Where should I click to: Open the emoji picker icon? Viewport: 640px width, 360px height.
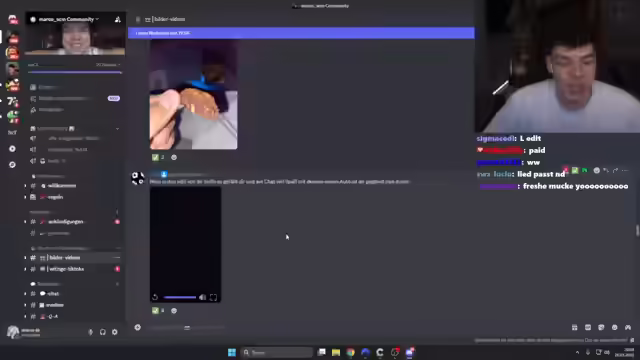[x=615, y=327]
